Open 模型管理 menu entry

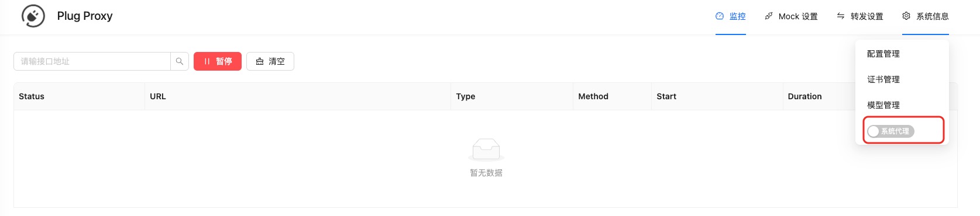[883, 105]
